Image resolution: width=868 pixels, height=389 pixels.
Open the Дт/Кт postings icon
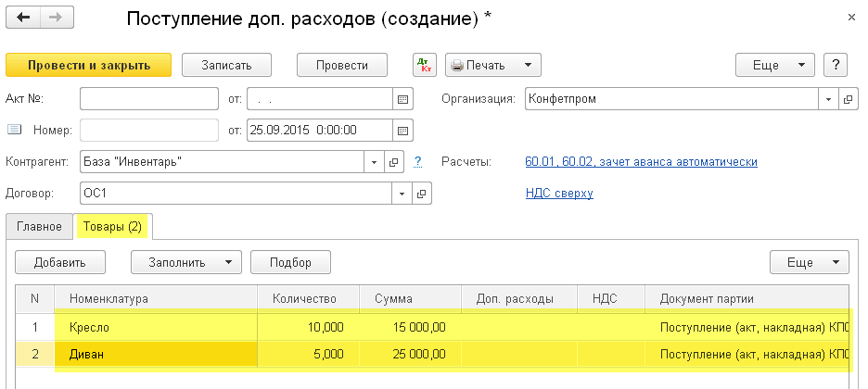click(x=424, y=65)
